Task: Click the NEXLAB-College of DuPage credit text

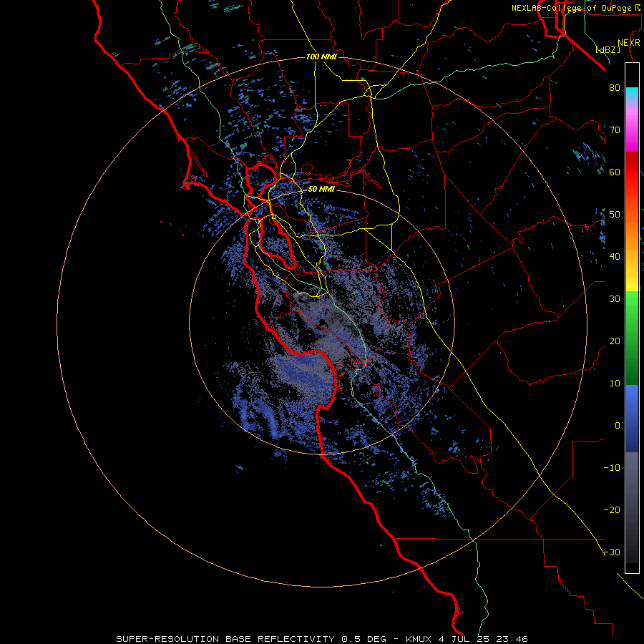Action: point(575,8)
